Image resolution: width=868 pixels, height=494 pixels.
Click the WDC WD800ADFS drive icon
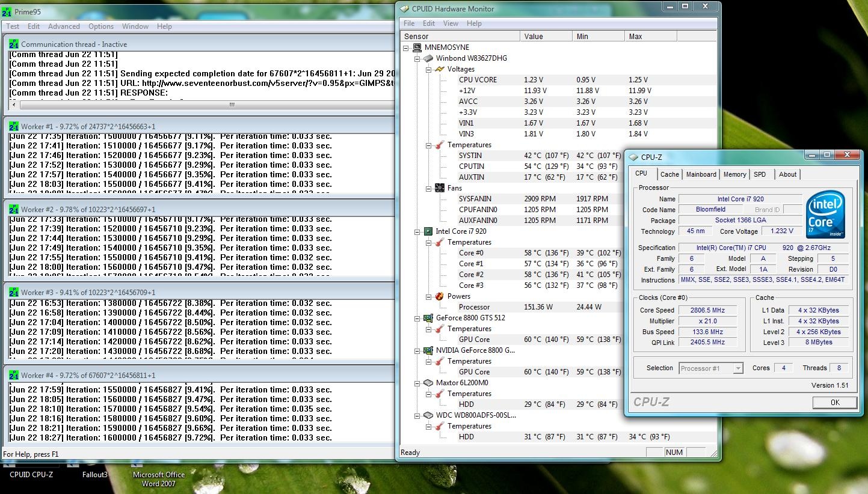(x=428, y=415)
